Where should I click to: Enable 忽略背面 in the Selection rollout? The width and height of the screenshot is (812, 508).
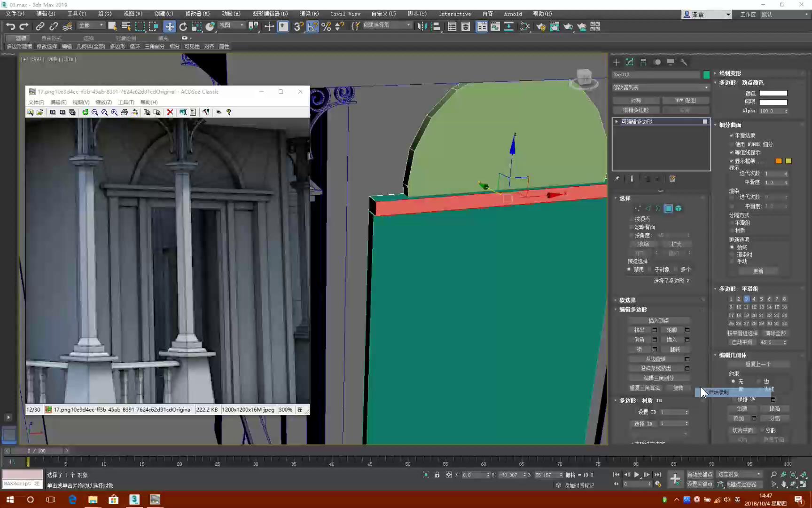632,227
